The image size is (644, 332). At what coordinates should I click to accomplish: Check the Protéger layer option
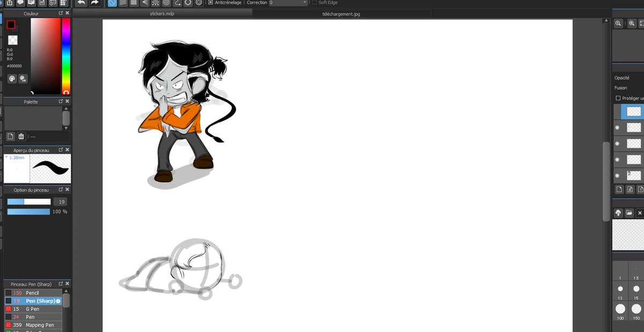[618, 98]
